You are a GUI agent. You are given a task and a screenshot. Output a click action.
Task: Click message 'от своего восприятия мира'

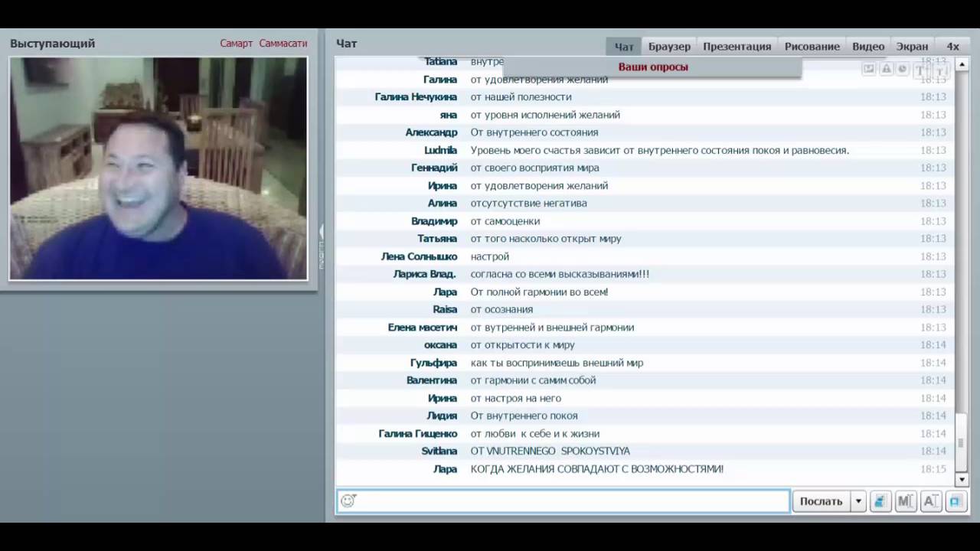[x=534, y=168]
